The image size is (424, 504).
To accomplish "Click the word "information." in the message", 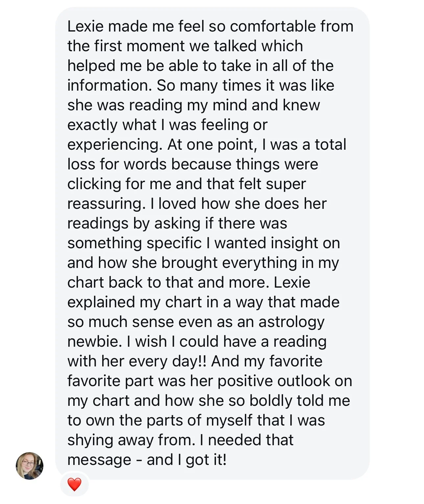I will click(110, 85).
